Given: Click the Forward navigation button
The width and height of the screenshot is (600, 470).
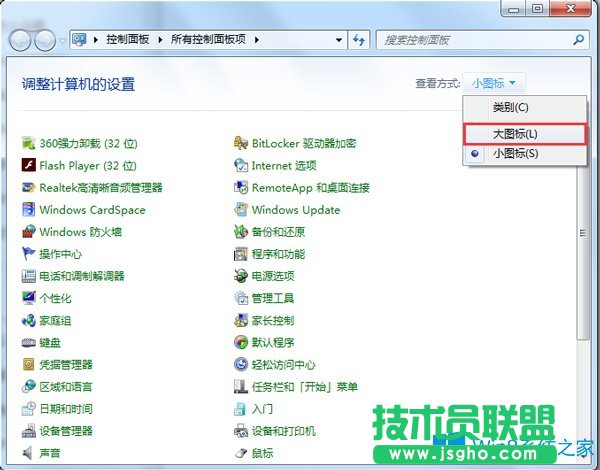Looking at the screenshot, I should coord(45,40).
